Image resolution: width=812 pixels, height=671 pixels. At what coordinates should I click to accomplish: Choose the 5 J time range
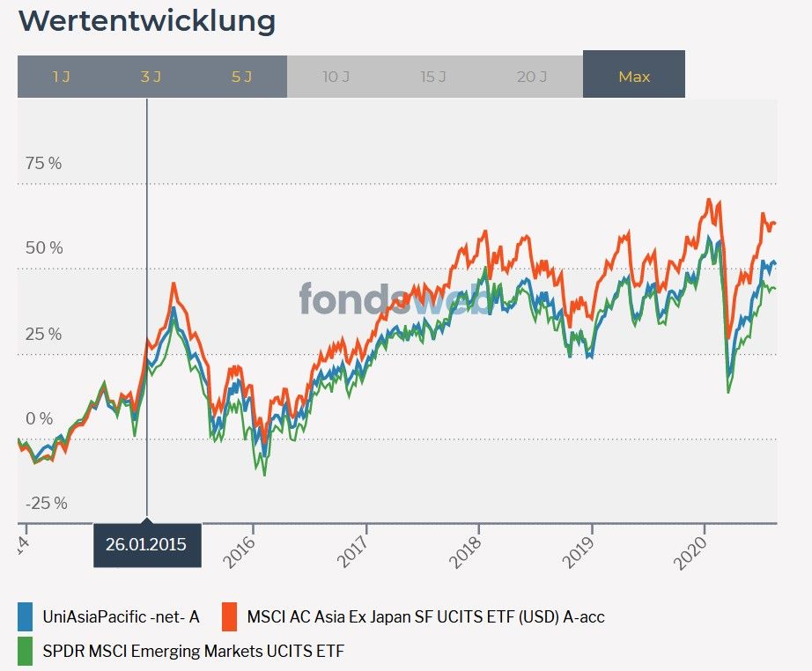click(241, 77)
